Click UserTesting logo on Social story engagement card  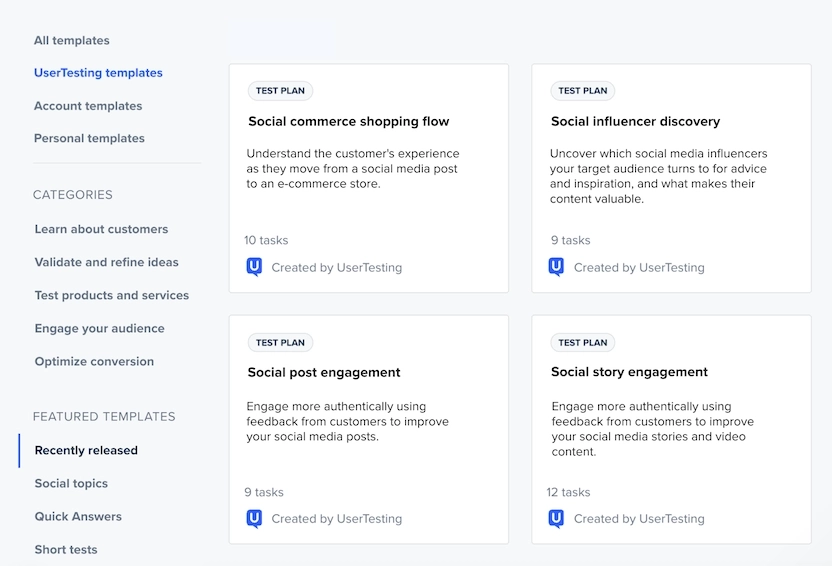tap(556, 518)
